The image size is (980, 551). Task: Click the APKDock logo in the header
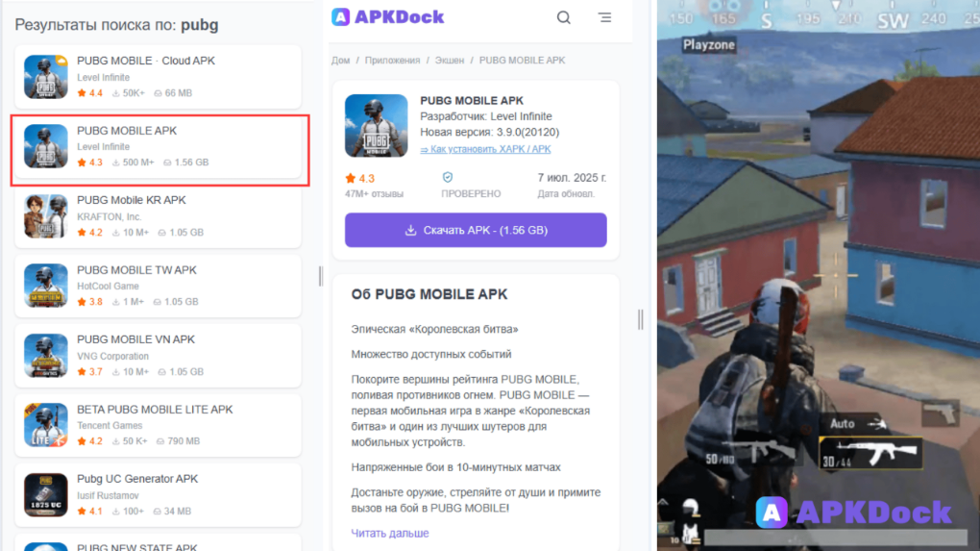coord(387,17)
